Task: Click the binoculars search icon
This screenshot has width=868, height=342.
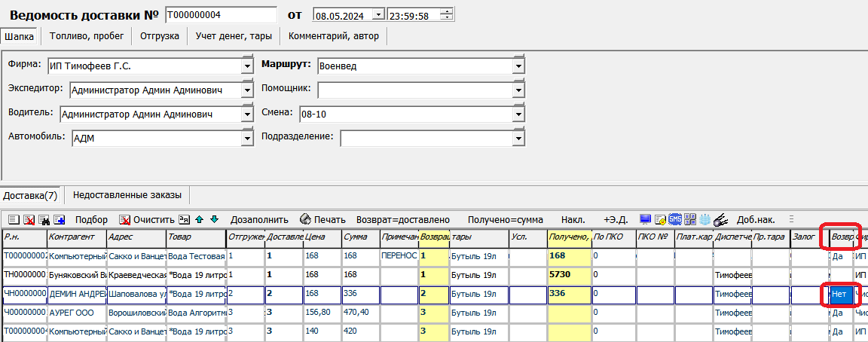Action: tap(45, 220)
